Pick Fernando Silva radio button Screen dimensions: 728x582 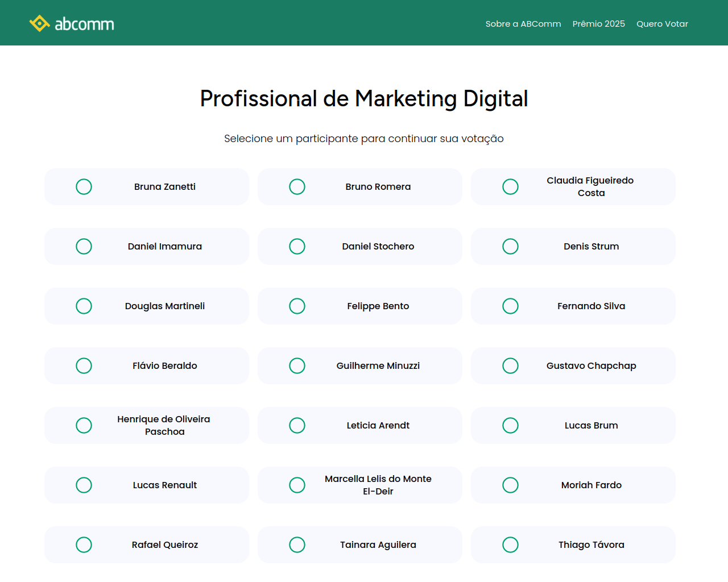(x=510, y=306)
